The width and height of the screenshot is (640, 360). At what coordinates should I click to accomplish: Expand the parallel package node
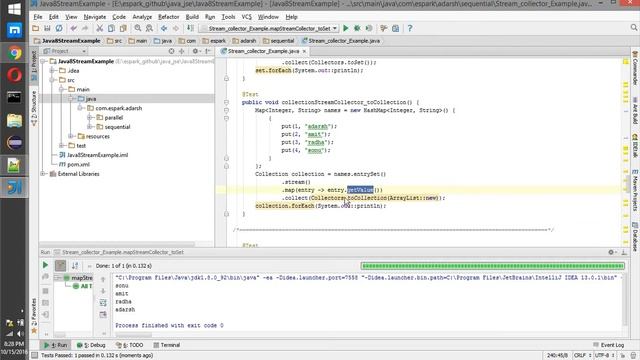pyautogui.click(x=89, y=118)
